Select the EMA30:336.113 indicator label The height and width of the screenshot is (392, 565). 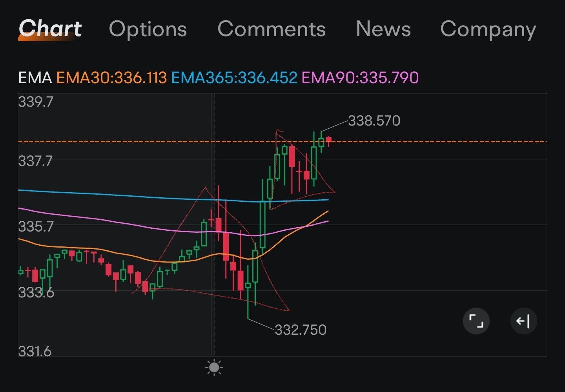pyautogui.click(x=111, y=78)
